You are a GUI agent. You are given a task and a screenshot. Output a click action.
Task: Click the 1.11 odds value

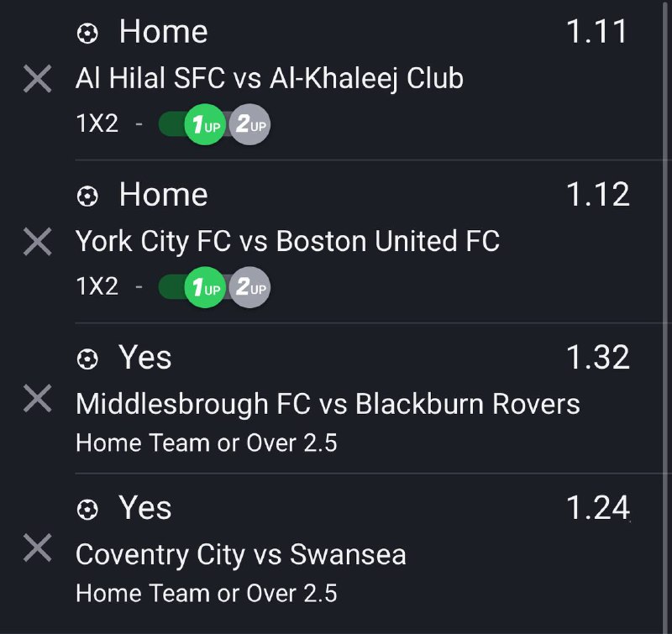596,32
